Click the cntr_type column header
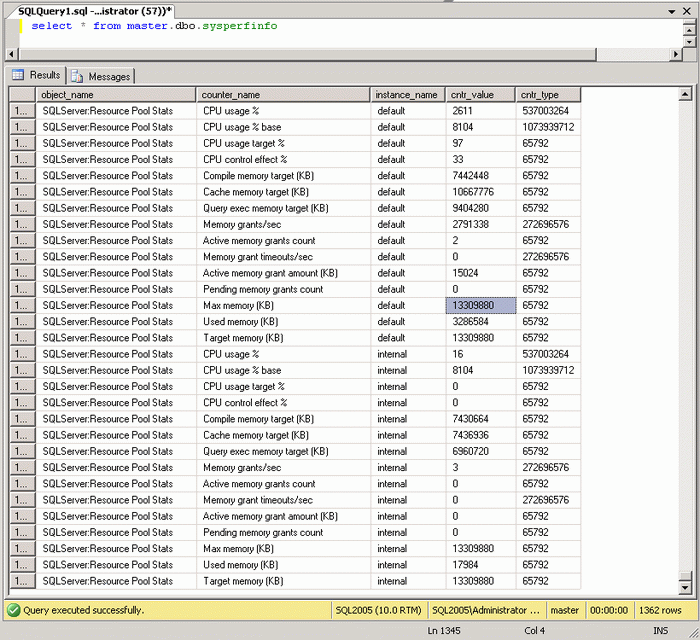The height and width of the screenshot is (640, 700). tap(548, 95)
